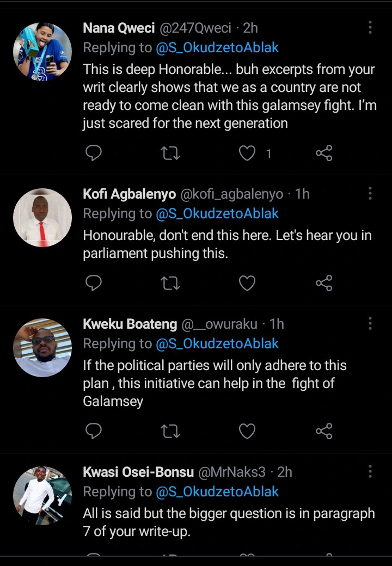Share Kofi Agbalenyo's tweet
This screenshot has width=392, height=566.
coord(324,283)
